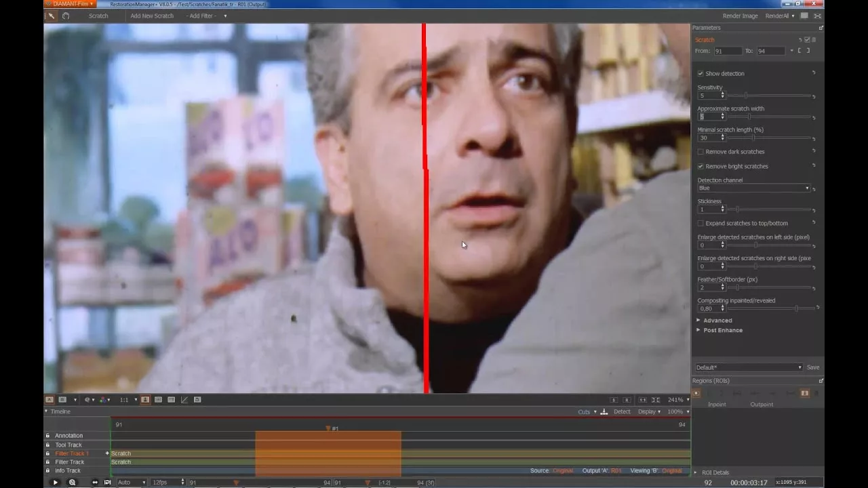Click the add region icon in ROIs panel
The height and width of the screenshot is (488, 868).
696,393
